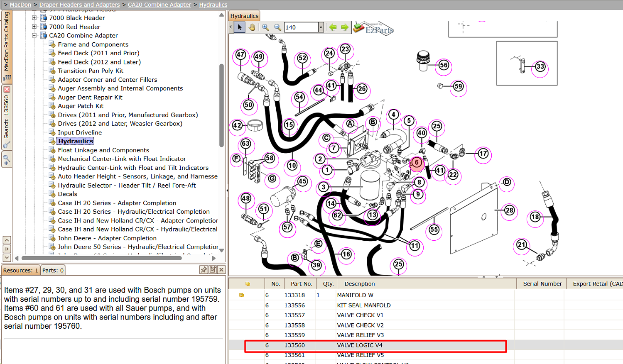Select John Deere - Adapter Completion
This screenshot has width=623, height=364.
[107, 238]
